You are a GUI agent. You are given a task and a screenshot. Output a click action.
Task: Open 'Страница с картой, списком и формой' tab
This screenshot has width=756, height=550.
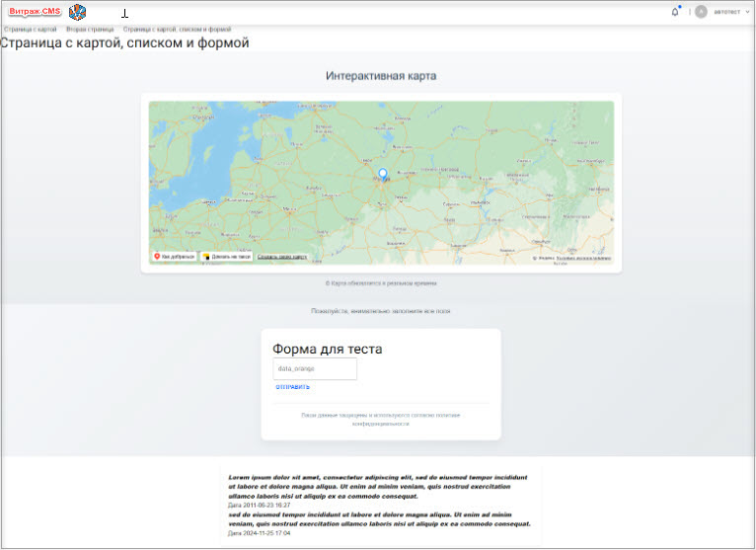tap(177, 30)
